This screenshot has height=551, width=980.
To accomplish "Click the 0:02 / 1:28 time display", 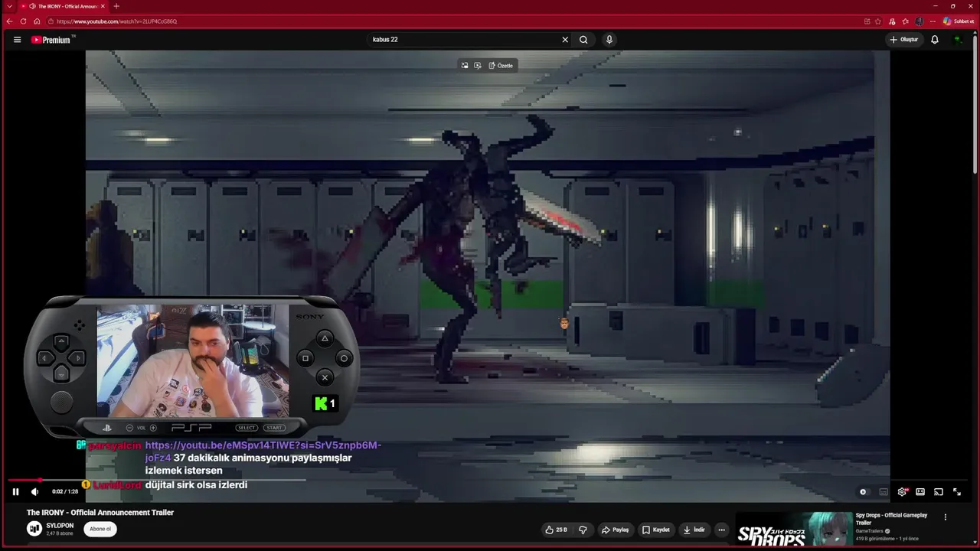I will [65, 492].
